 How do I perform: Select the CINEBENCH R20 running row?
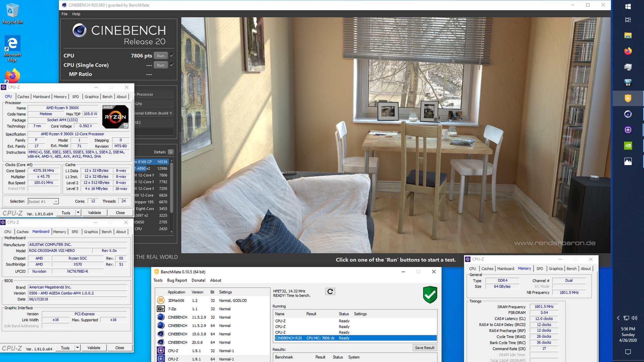tap(356, 338)
